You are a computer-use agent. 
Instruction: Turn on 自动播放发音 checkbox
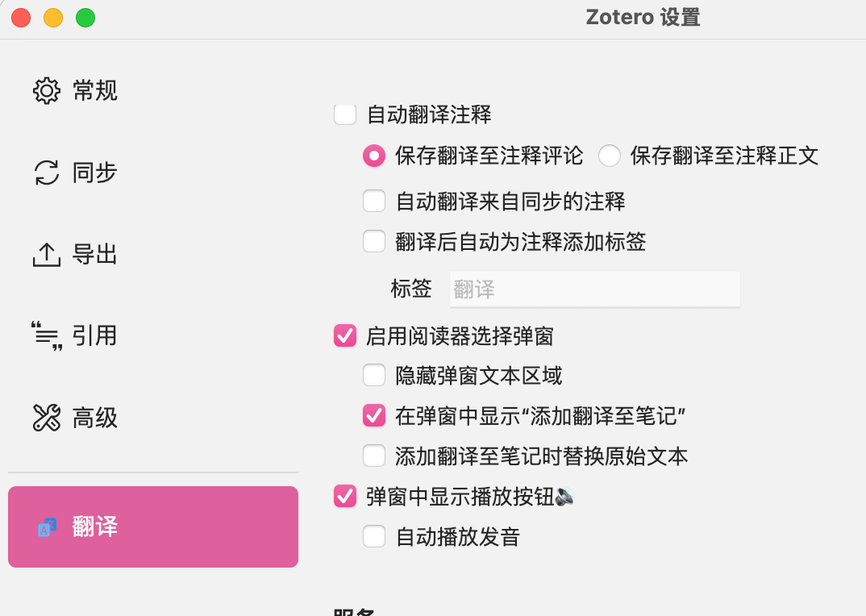pos(374,536)
